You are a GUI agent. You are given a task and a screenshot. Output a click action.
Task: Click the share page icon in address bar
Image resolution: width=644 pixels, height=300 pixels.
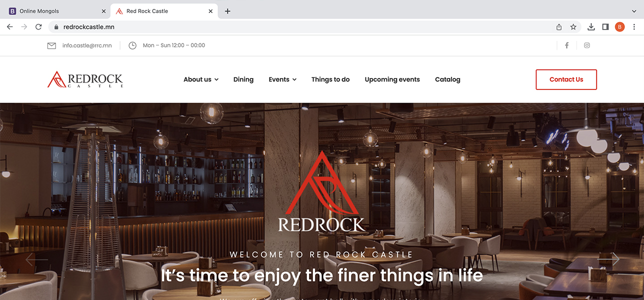559,27
